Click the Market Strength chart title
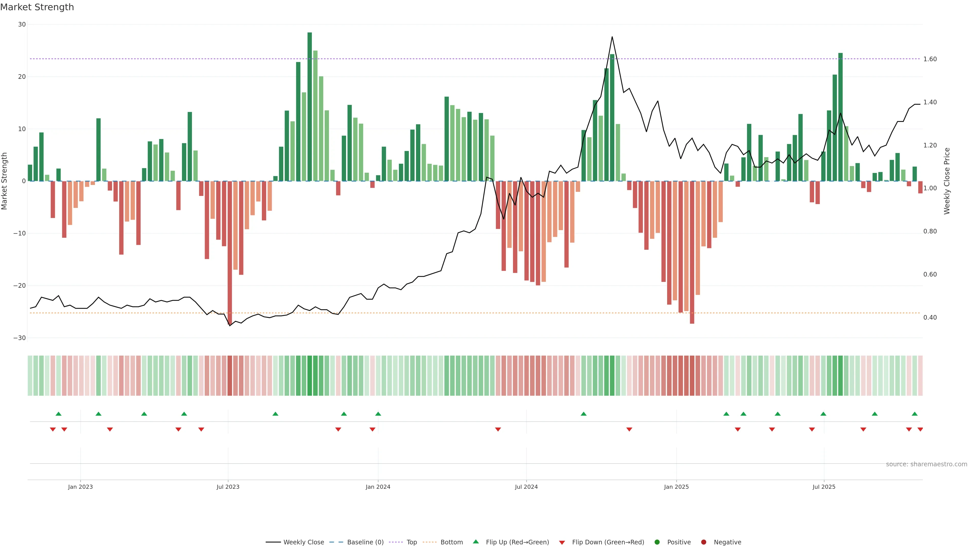Viewport: 980px width, 551px height. click(x=37, y=7)
